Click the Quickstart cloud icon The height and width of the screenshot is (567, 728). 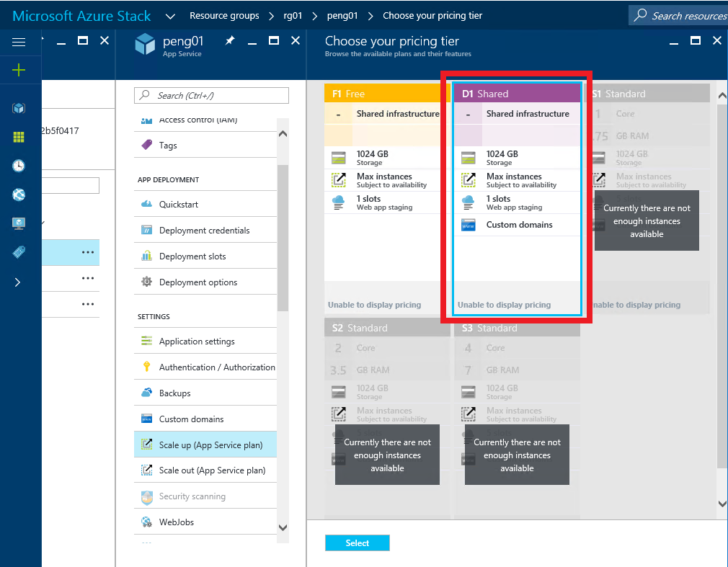point(147,204)
